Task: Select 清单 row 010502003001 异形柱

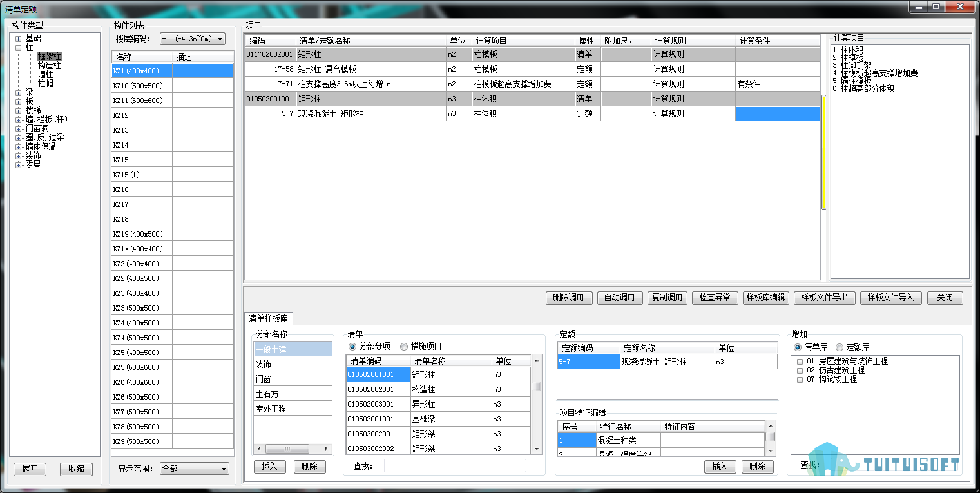Action: [x=439, y=404]
